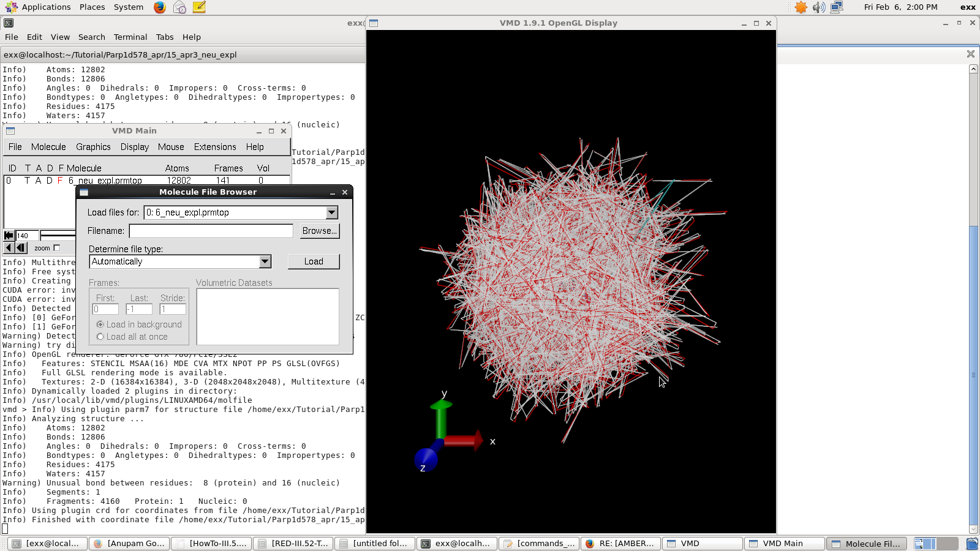The height and width of the screenshot is (551, 980).
Task: Open the yellow notes icon in top panel
Action: point(199,7)
